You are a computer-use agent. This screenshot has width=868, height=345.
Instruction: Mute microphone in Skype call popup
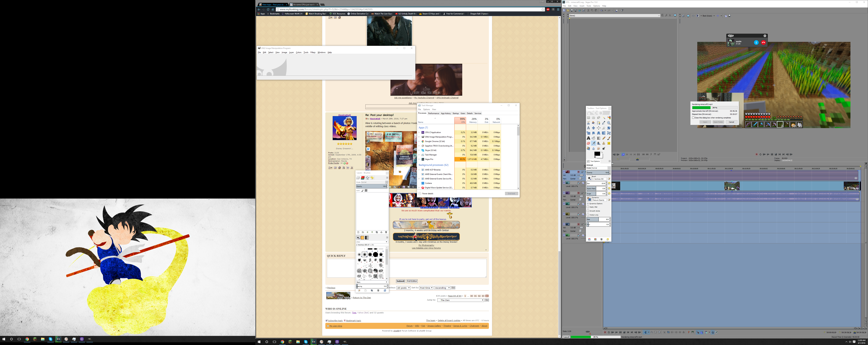coord(756,42)
